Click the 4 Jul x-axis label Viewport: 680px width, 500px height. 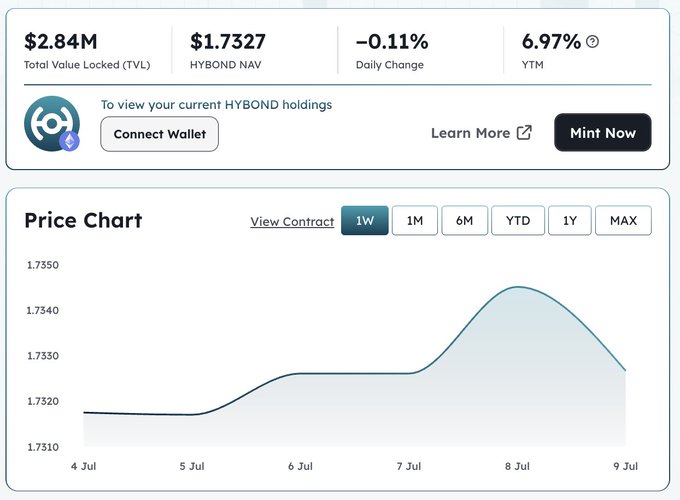[x=83, y=466]
